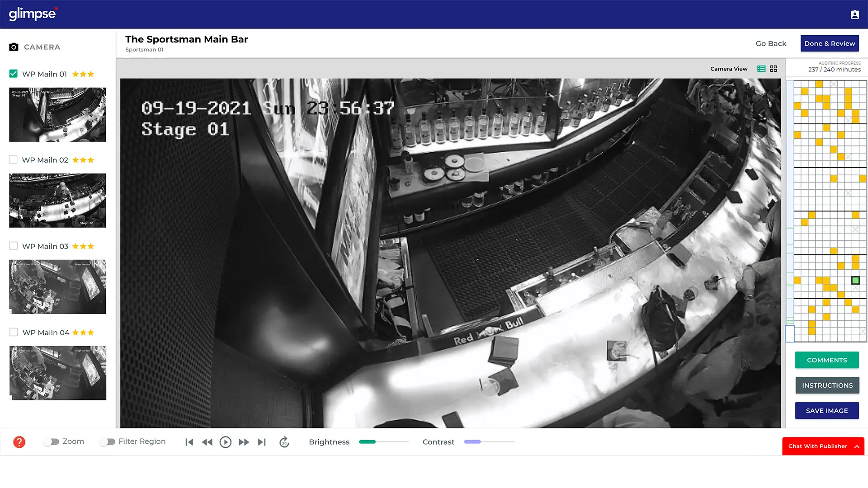
Task: Check the WP Mailn 04 camera checkbox
Action: coord(14,332)
